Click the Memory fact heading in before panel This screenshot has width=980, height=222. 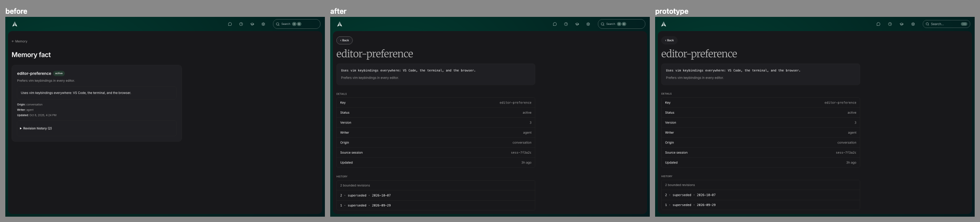(x=31, y=55)
